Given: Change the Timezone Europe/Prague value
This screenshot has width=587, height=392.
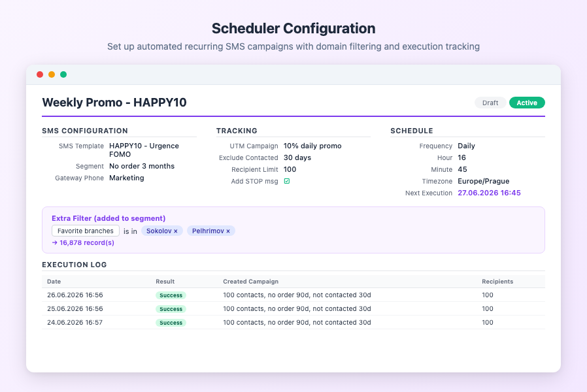Looking at the screenshot, I should pyautogui.click(x=483, y=182).
